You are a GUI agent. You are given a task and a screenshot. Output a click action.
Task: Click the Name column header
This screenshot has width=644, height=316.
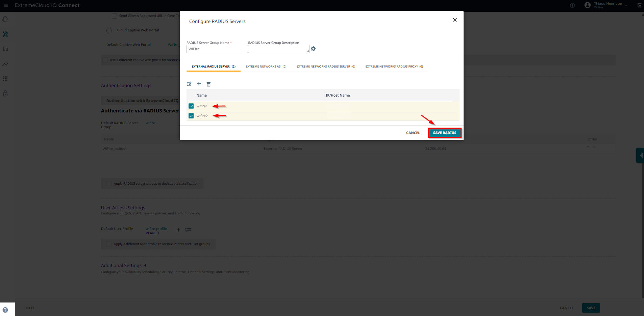tap(202, 96)
